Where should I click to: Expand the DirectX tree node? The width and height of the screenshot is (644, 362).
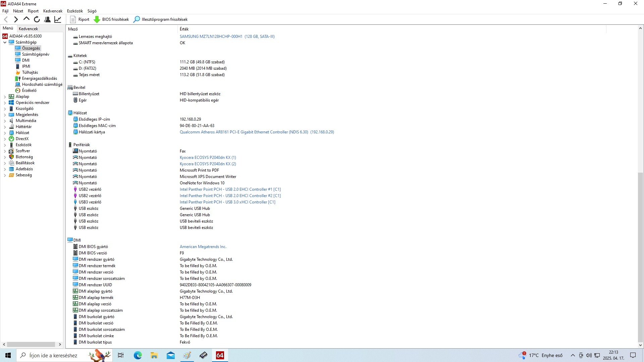5,139
